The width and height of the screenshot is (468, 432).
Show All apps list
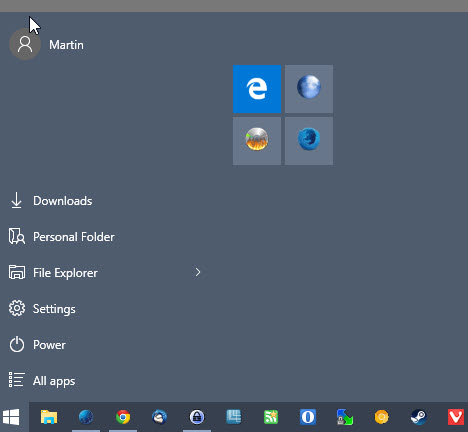tap(54, 381)
